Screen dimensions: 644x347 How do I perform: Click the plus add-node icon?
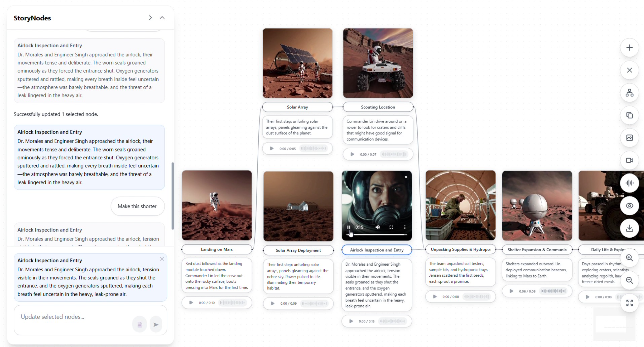[629, 48]
